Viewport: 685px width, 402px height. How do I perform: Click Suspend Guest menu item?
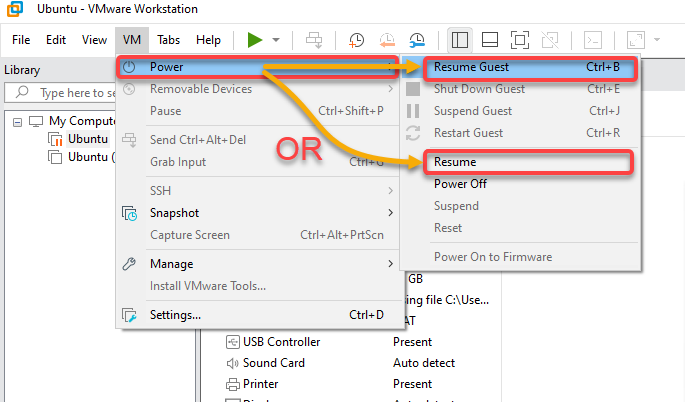pos(521,111)
